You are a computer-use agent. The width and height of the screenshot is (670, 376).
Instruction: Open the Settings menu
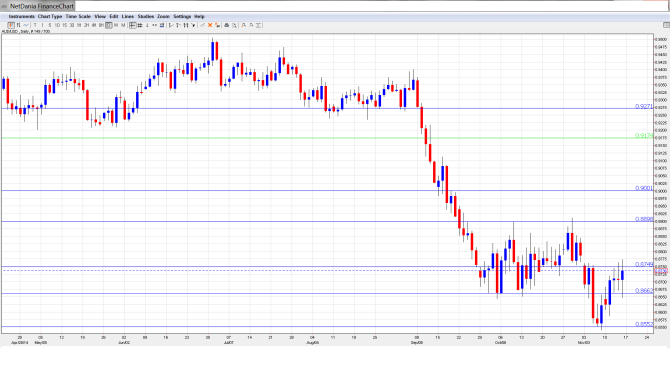pyautogui.click(x=182, y=16)
